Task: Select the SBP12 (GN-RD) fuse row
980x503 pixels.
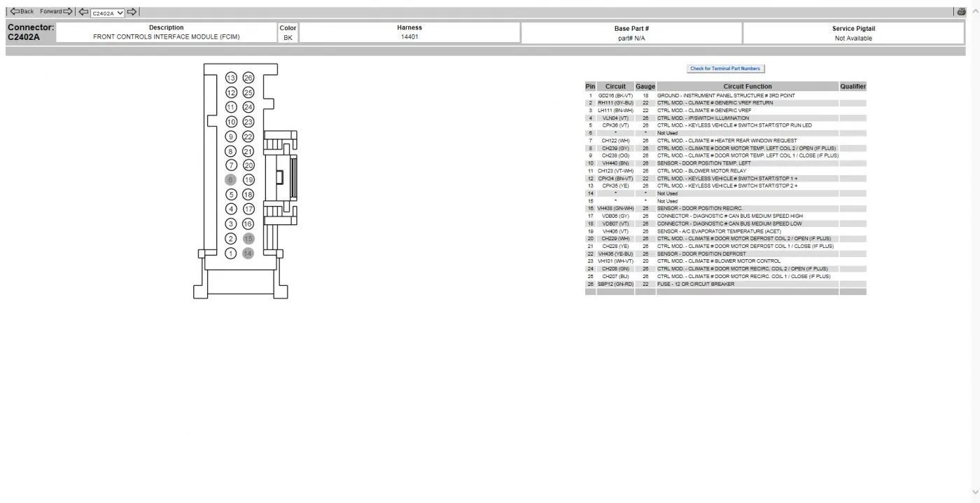Action: (x=725, y=284)
